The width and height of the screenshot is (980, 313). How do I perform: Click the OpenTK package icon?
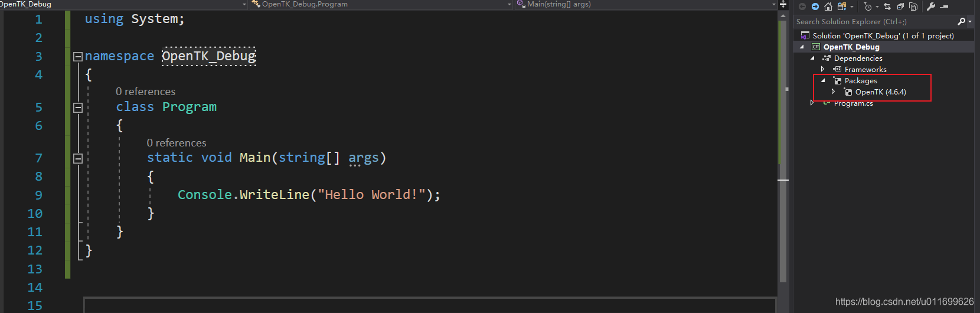[848, 92]
